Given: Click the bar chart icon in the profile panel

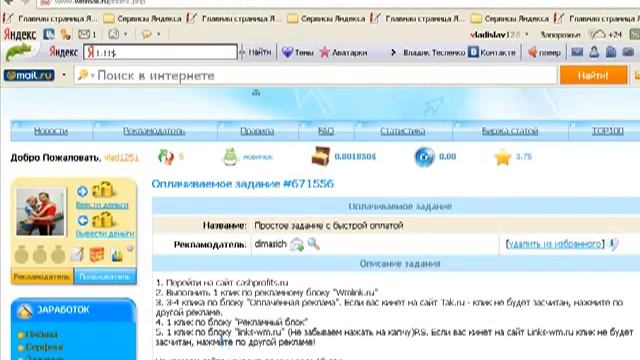Looking at the screenshot, I should 117,256.
